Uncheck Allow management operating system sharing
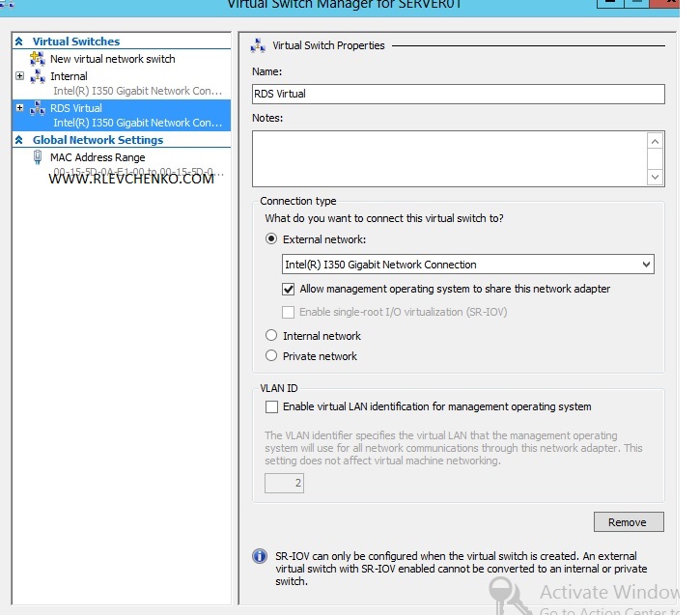Screen dimensions: 700x615 (288, 289)
